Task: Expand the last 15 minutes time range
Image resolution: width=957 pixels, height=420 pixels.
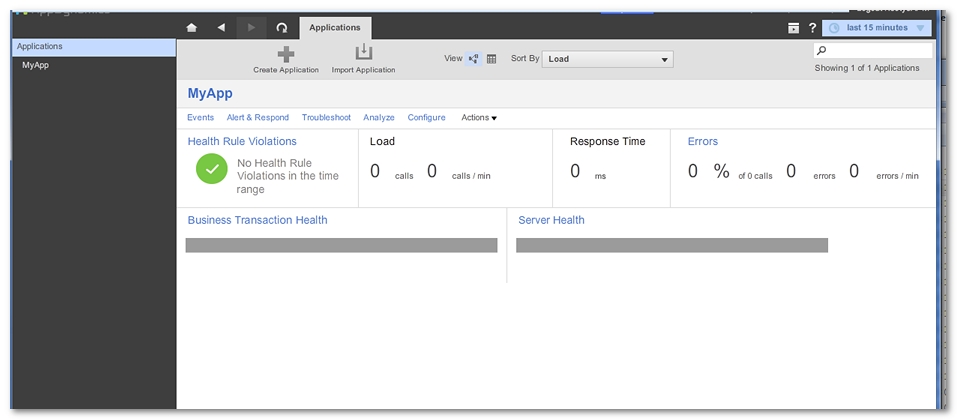Action: (x=877, y=28)
